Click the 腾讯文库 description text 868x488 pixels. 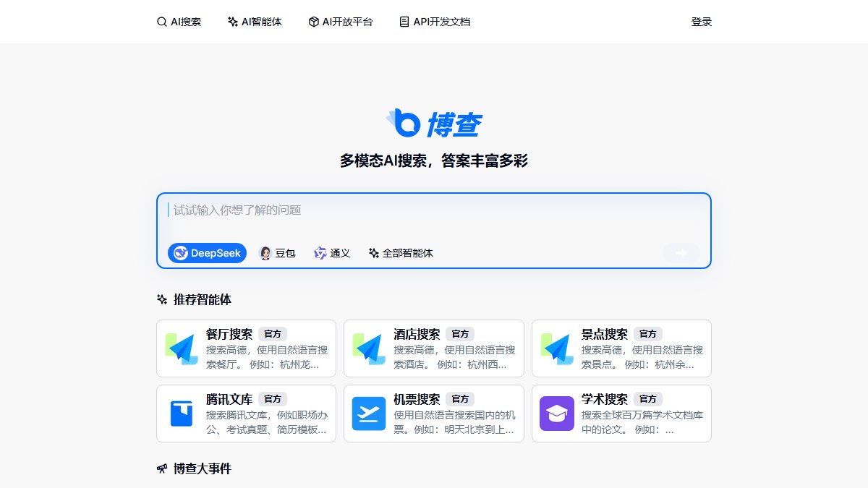(267, 422)
